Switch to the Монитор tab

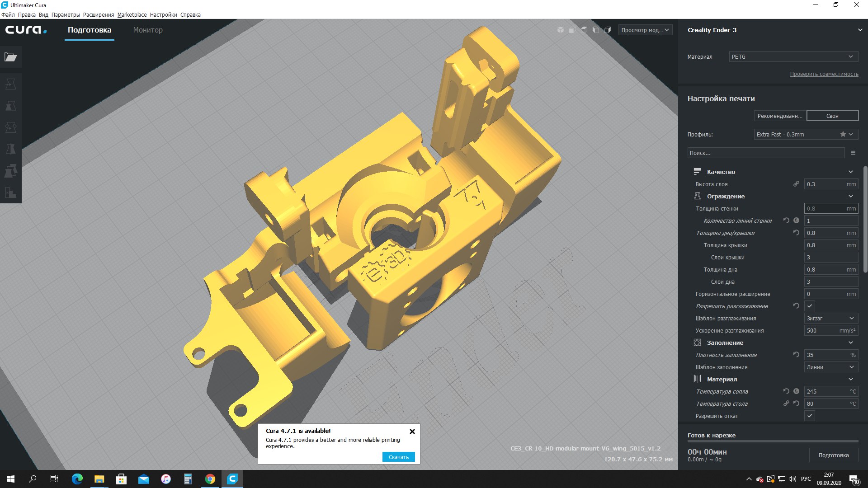[148, 30]
